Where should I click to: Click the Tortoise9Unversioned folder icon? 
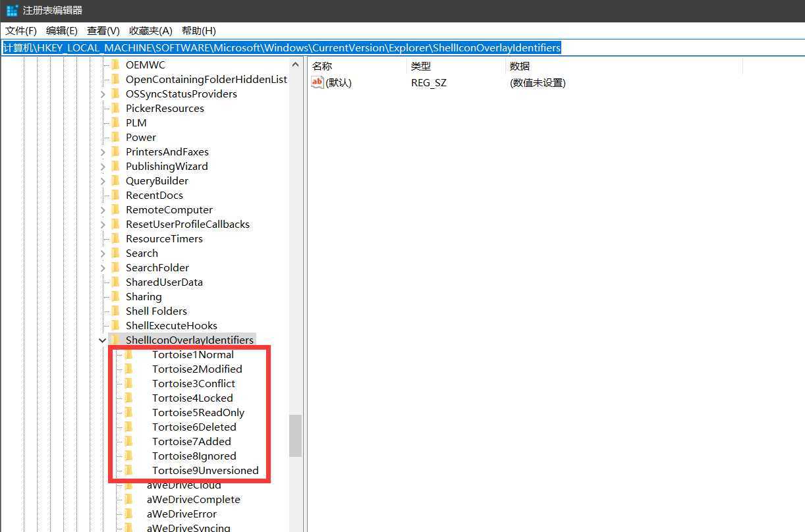[x=128, y=470]
